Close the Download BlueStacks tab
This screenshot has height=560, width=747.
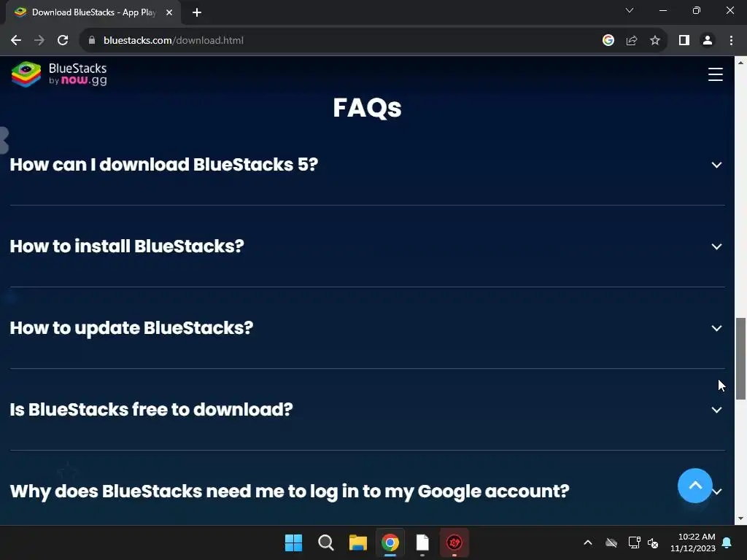[169, 12]
